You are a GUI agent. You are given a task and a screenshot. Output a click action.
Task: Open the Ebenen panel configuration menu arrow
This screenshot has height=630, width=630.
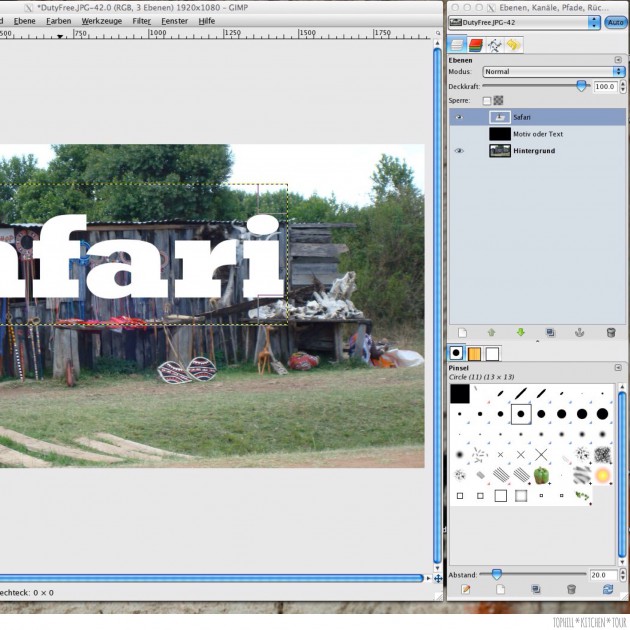618,60
